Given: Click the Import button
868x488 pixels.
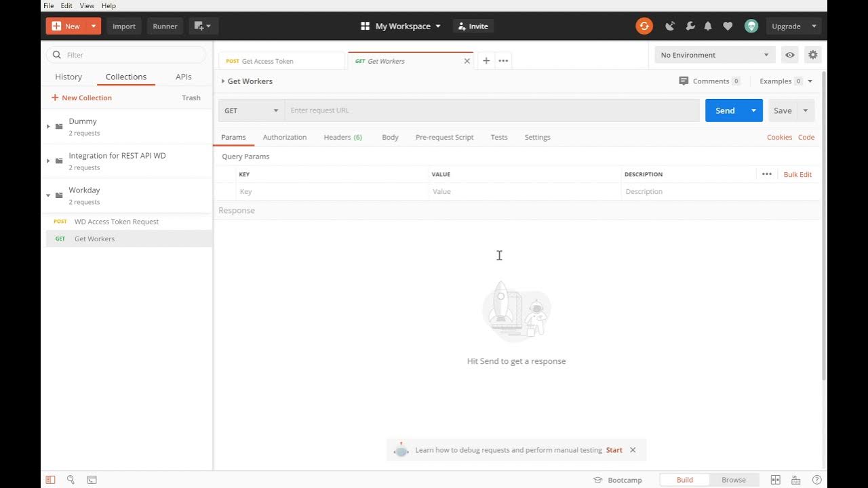Looking at the screenshot, I should [x=124, y=26].
